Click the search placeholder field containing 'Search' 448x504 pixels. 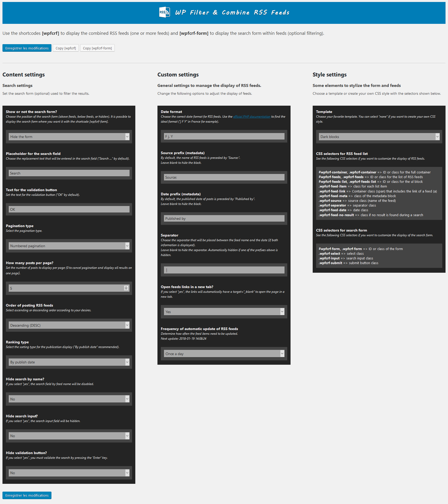[x=69, y=173]
